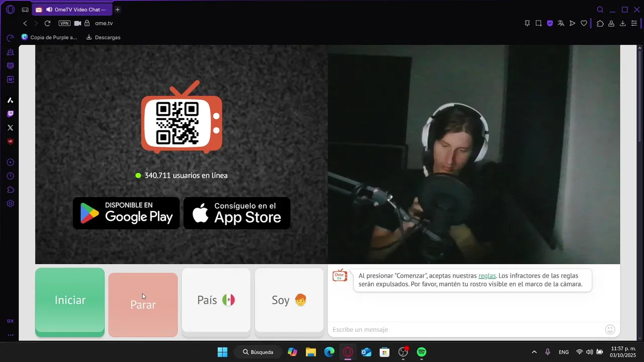Screen dimensions: 644x362
Task: Open the Descargas bookmark
Action: tap(103, 37)
